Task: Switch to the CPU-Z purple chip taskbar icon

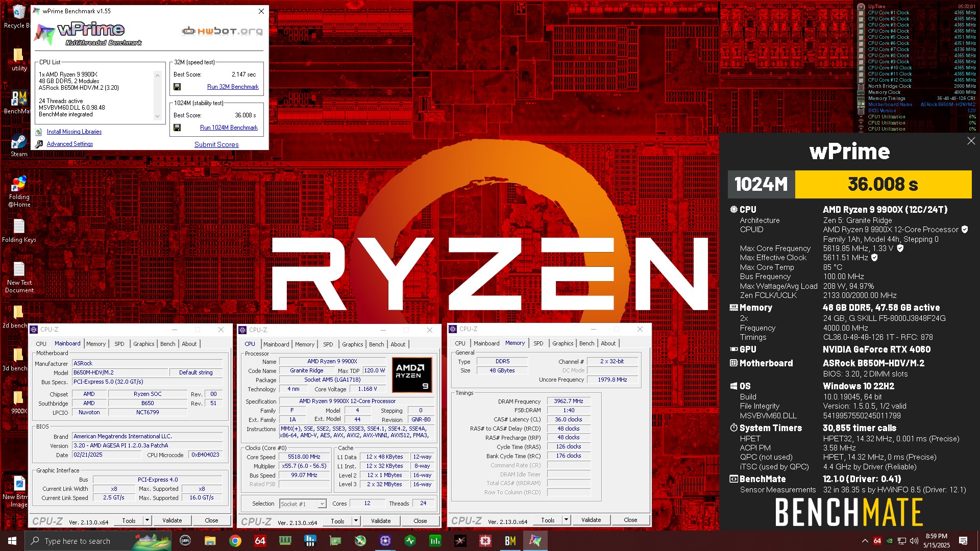Action: (x=385, y=541)
